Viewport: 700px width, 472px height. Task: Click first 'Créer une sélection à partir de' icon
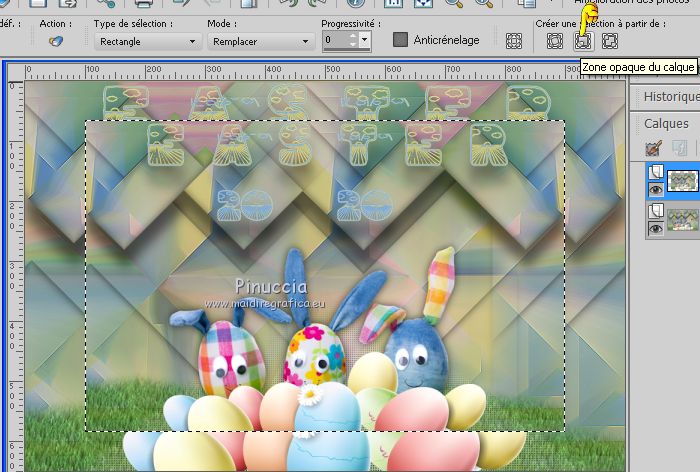point(555,41)
